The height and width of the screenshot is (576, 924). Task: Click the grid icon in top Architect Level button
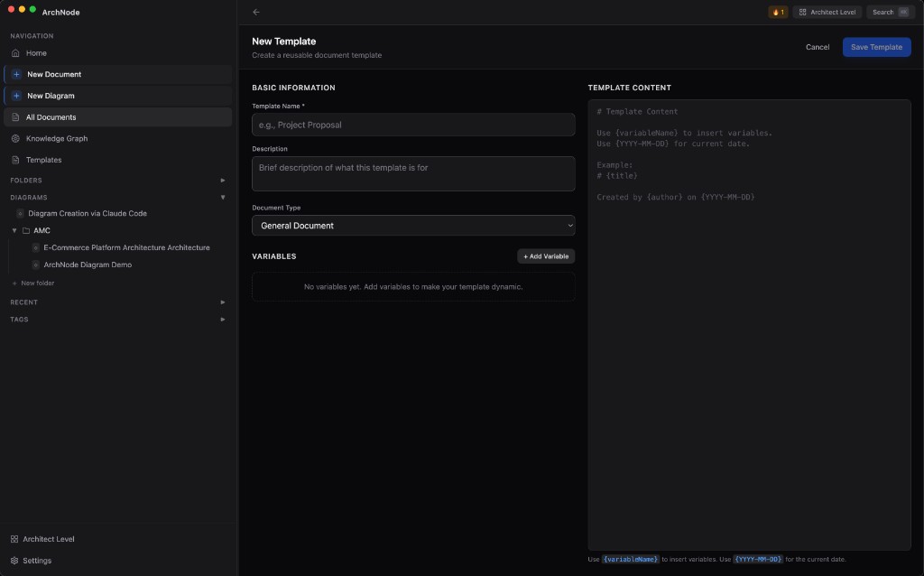pos(802,12)
